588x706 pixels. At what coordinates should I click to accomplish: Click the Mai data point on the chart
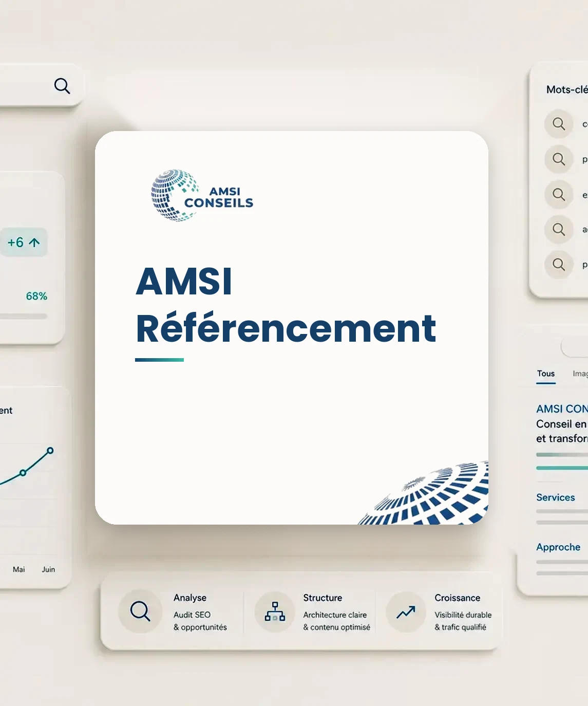[x=23, y=473]
